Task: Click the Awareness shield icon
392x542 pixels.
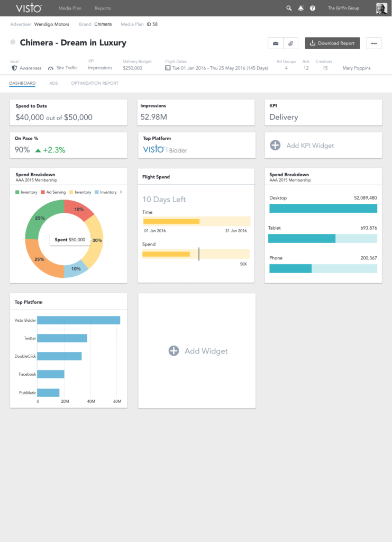Action: [x=14, y=68]
